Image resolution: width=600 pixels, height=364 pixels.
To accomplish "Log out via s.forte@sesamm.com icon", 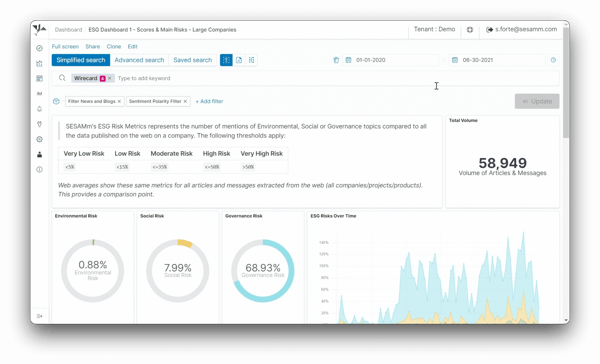I will pos(489,29).
